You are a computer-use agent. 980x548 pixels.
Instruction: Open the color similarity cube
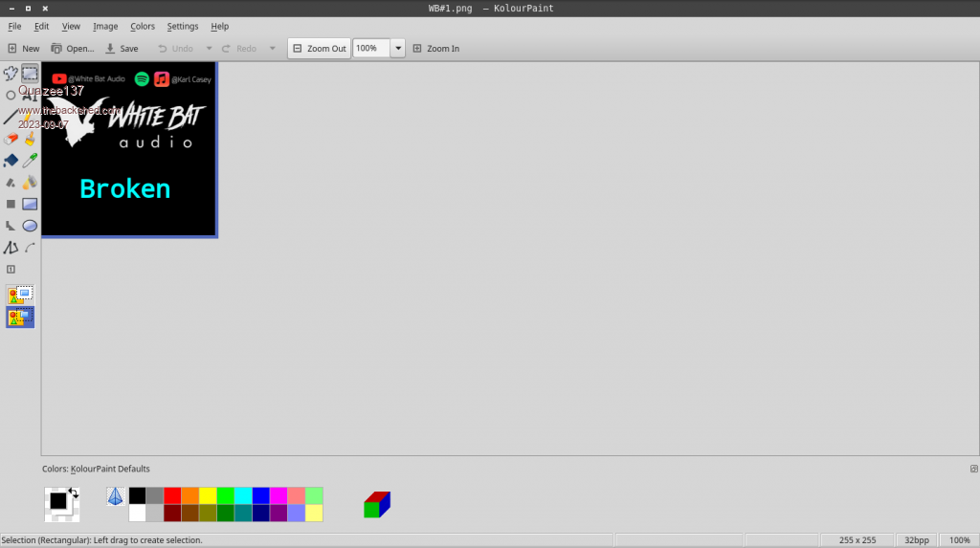pyautogui.click(x=377, y=504)
